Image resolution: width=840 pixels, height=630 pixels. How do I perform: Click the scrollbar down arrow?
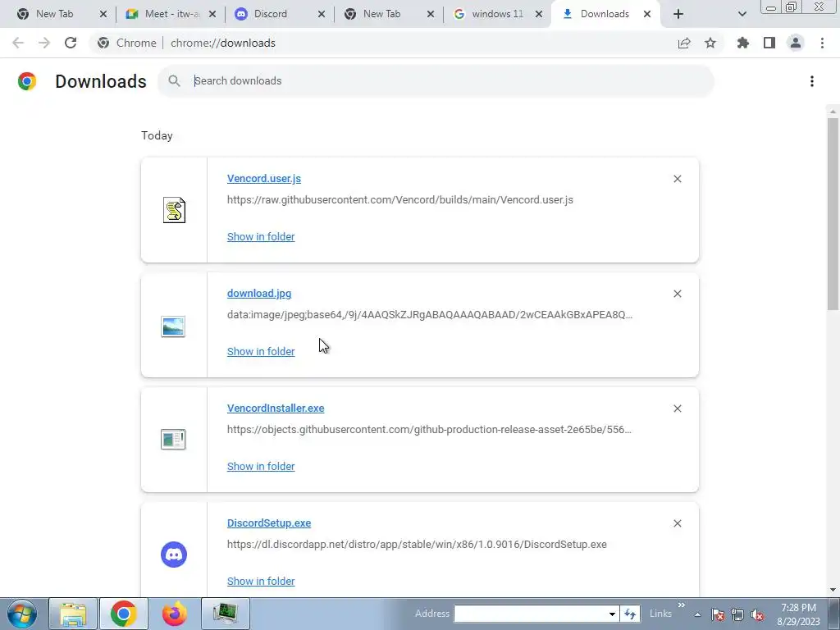pos(833,590)
